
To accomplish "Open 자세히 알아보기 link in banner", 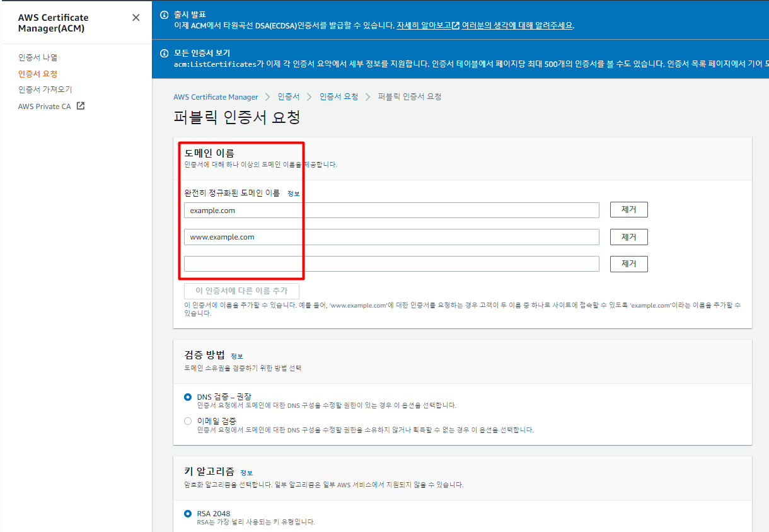I will (x=428, y=26).
